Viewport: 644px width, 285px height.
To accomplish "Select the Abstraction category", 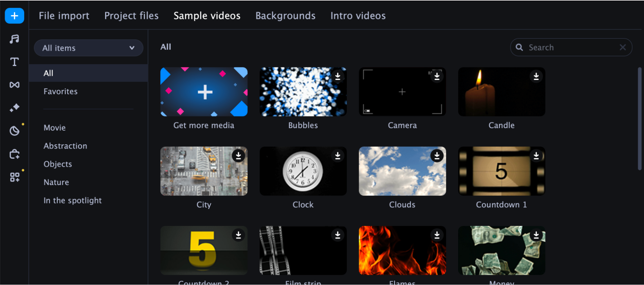I will point(65,146).
